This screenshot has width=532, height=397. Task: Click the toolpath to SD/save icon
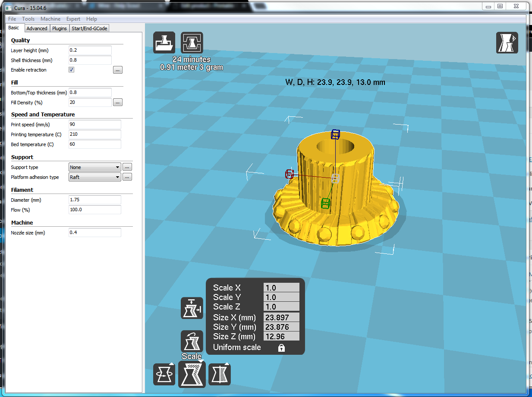pos(192,43)
